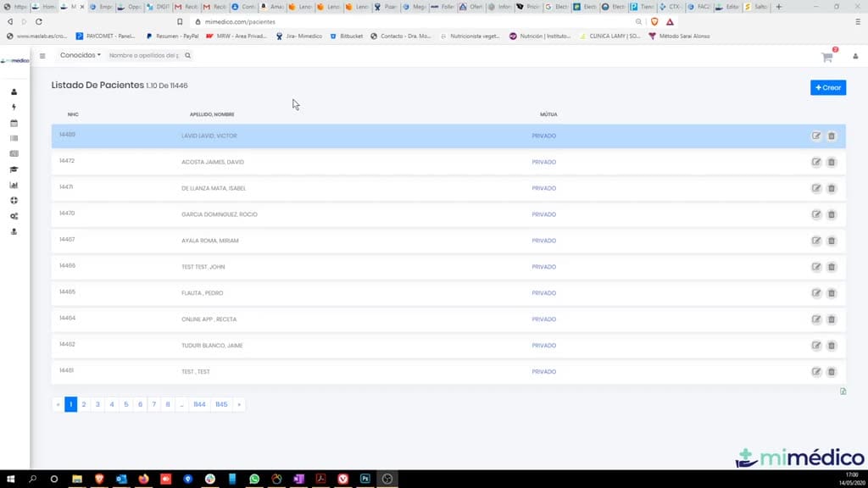The height and width of the screenshot is (488, 868).
Task: Delete patient GARCIA DOMINGUEZ, ROCIO
Action: click(832, 214)
